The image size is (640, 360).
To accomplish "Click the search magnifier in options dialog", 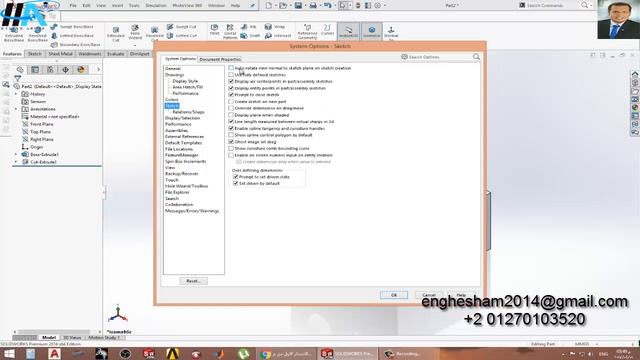I will pyautogui.click(x=476, y=57).
